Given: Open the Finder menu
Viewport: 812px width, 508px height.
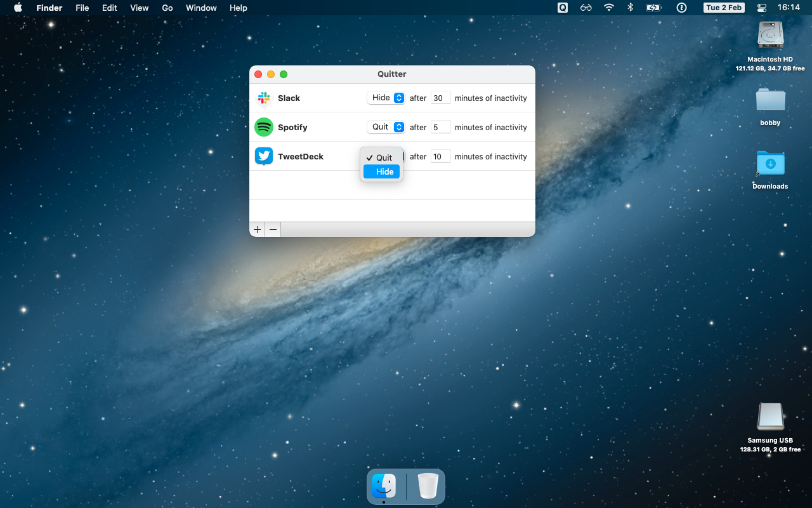Looking at the screenshot, I should pos(49,8).
